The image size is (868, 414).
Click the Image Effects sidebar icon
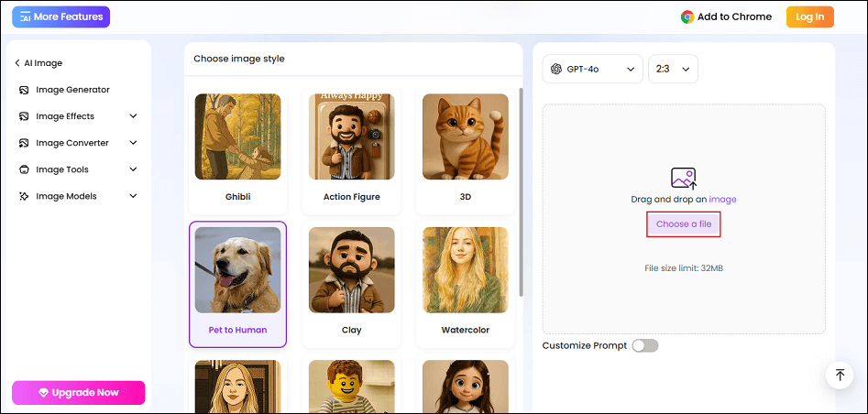pos(23,116)
